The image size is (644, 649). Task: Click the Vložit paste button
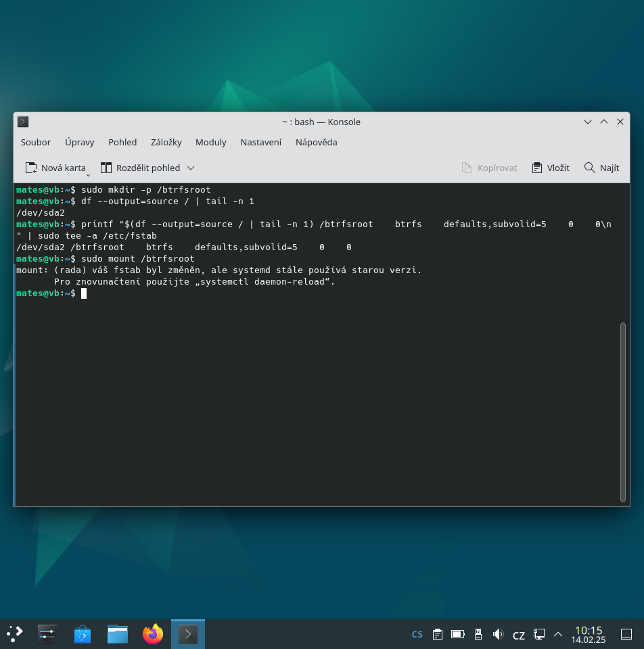click(x=551, y=168)
